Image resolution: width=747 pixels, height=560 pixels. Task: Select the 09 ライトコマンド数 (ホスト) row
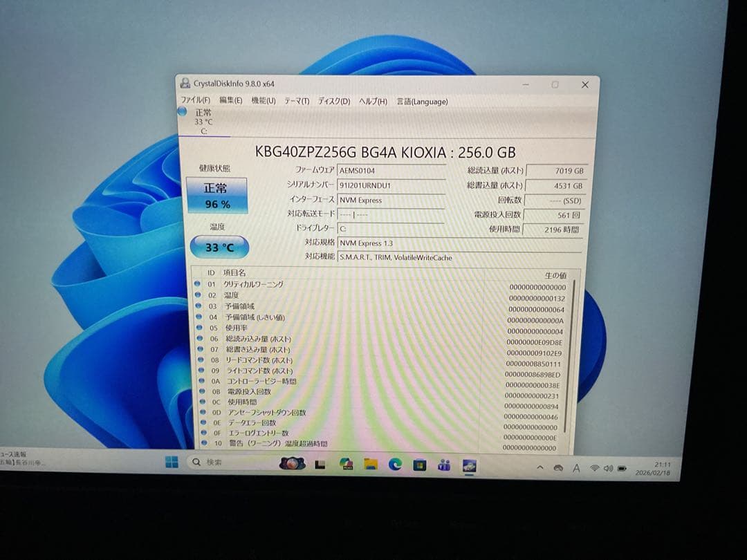pyautogui.click(x=380, y=372)
